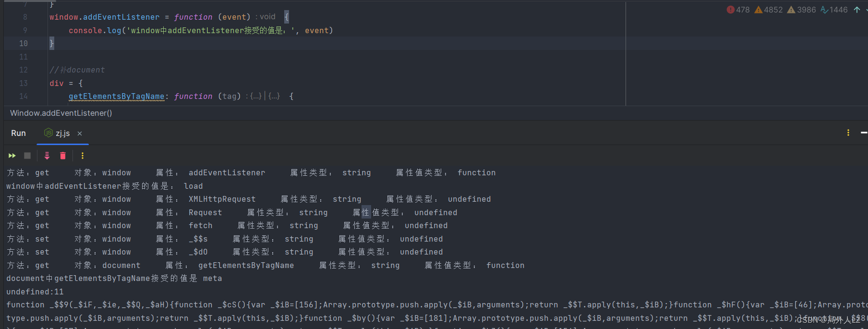Image resolution: width=868 pixels, height=329 pixels.
Task: Click 'addEventListener' in first console row
Action: point(227,172)
